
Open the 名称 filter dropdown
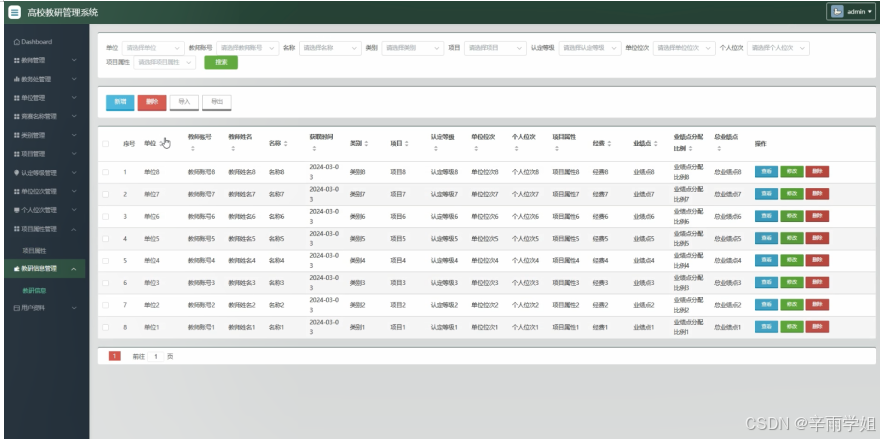[330, 48]
